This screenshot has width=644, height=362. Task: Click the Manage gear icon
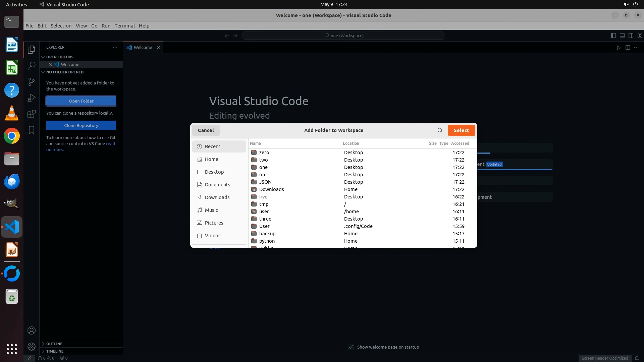pos(32,346)
